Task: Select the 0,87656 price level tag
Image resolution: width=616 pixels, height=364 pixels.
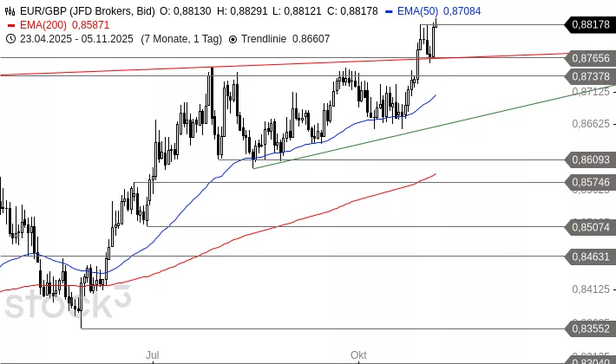Action: pyautogui.click(x=590, y=58)
